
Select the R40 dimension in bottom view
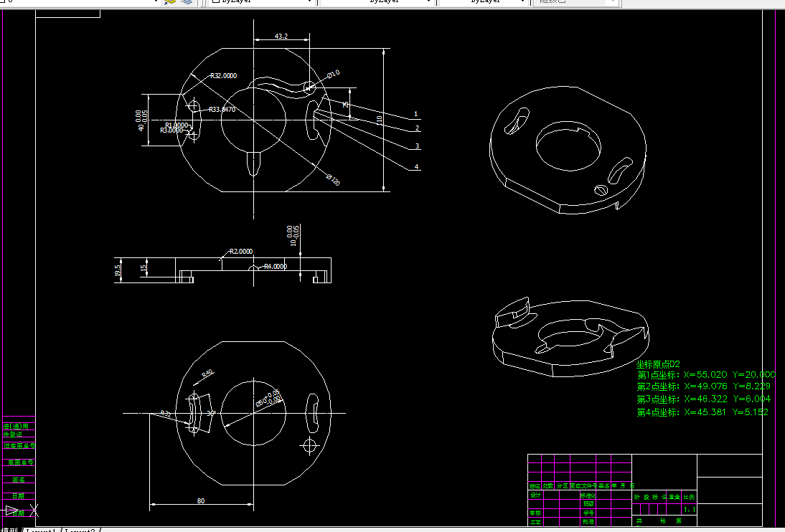tap(207, 374)
